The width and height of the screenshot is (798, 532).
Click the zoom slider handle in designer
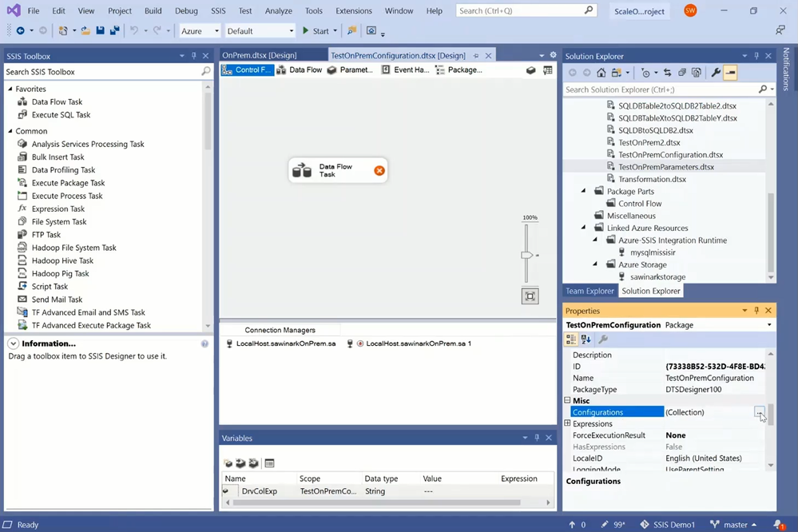526,255
